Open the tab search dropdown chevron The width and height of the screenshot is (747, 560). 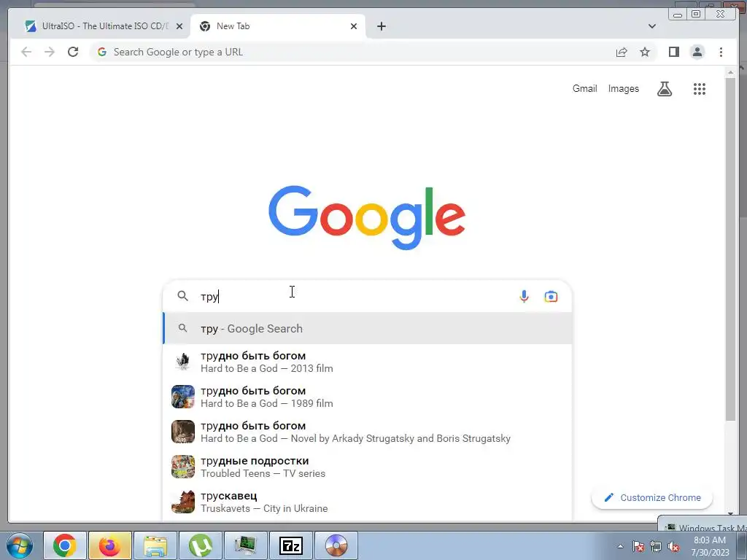[x=651, y=26]
